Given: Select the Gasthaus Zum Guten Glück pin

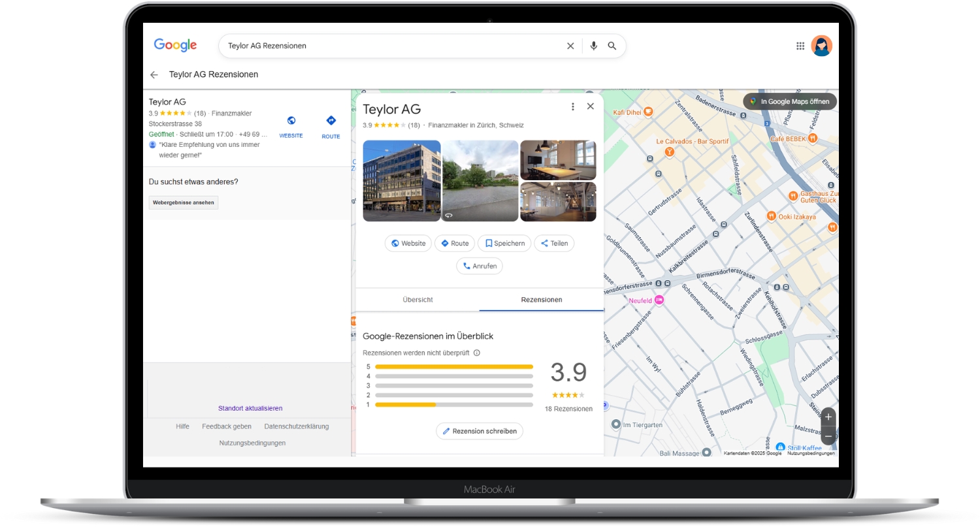Looking at the screenshot, I should 792,195.
